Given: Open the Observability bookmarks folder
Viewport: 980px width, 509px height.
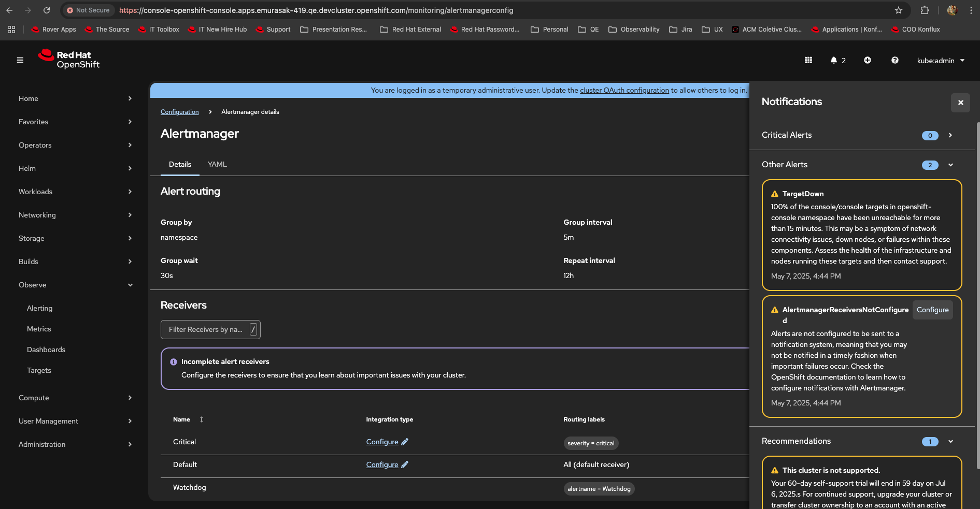Looking at the screenshot, I should pos(634,30).
